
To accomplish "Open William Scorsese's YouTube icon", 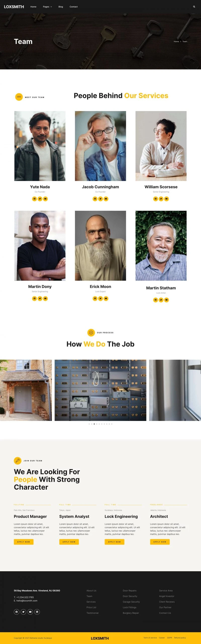I will [x=166, y=199].
